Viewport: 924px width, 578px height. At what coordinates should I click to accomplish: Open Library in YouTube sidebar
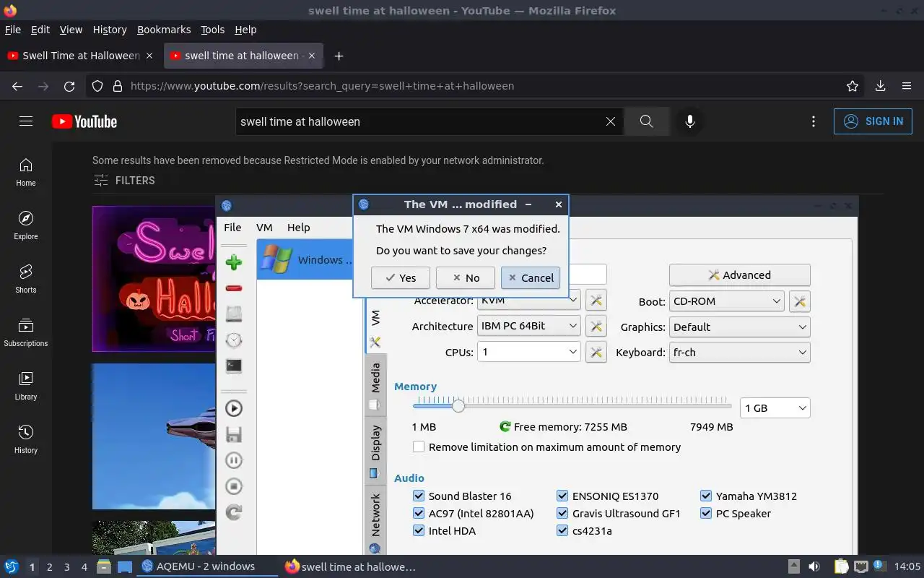[x=26, y=386]
